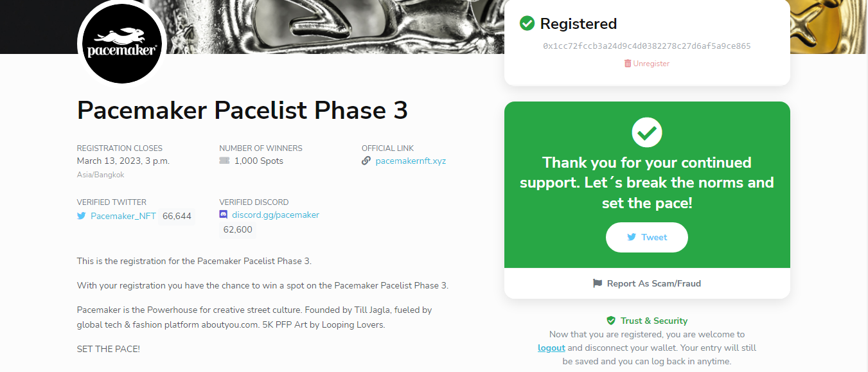868x372 pixels.
Task: Open the discord.gg/pacemaker invite link
Action: (x=276, y=215)
